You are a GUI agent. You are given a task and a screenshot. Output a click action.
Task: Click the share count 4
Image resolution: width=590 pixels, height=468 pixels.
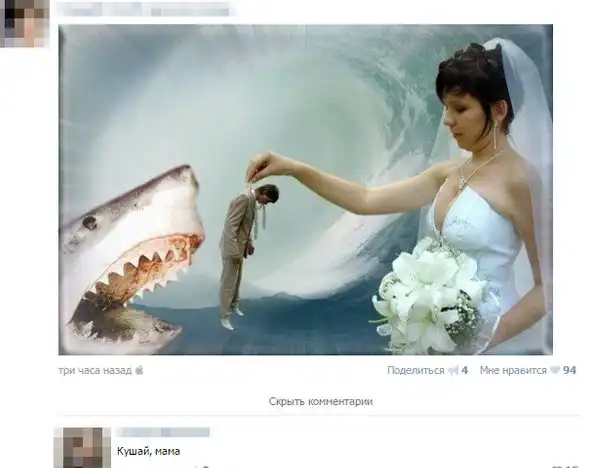(465, 371)
